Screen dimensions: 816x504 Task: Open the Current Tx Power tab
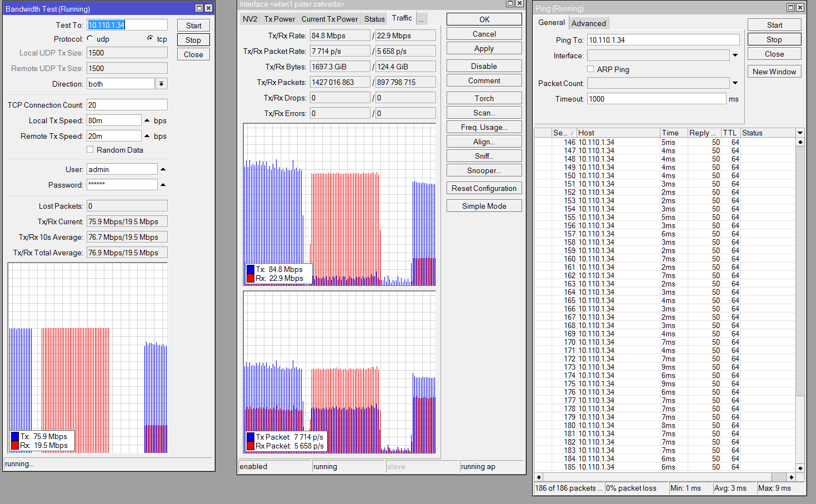(329, 19)
